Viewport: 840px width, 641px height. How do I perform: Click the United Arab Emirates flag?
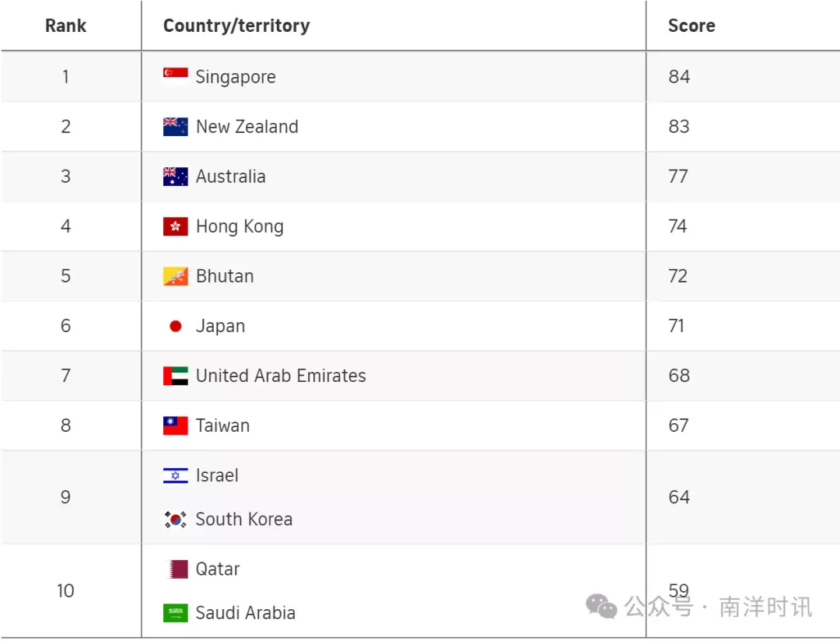pyautogui.click(x=175, y=376)
